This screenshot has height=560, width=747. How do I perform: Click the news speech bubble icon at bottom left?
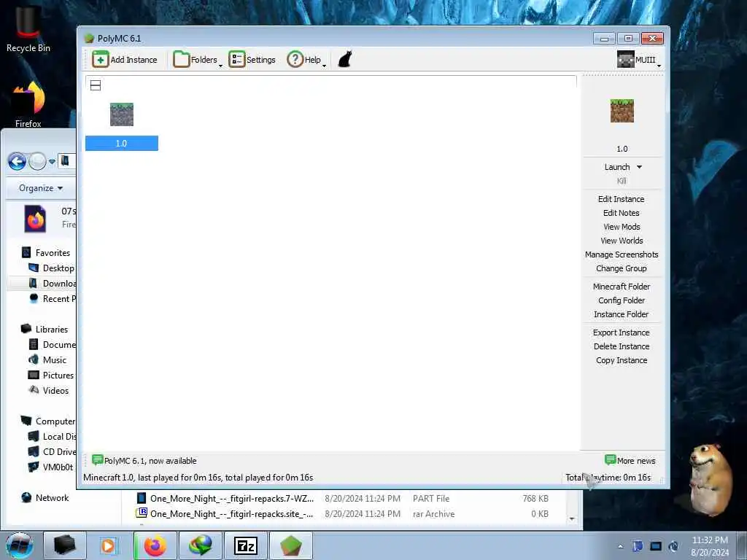click(97, 460)
